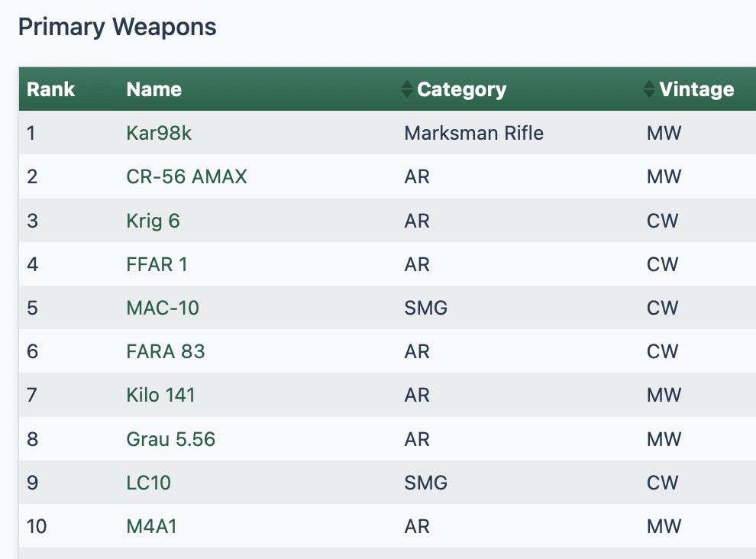The width and height of the screenshot is (756, 559).
Task: Click the Primary Weapons section heading
Action: click(117, 27)
